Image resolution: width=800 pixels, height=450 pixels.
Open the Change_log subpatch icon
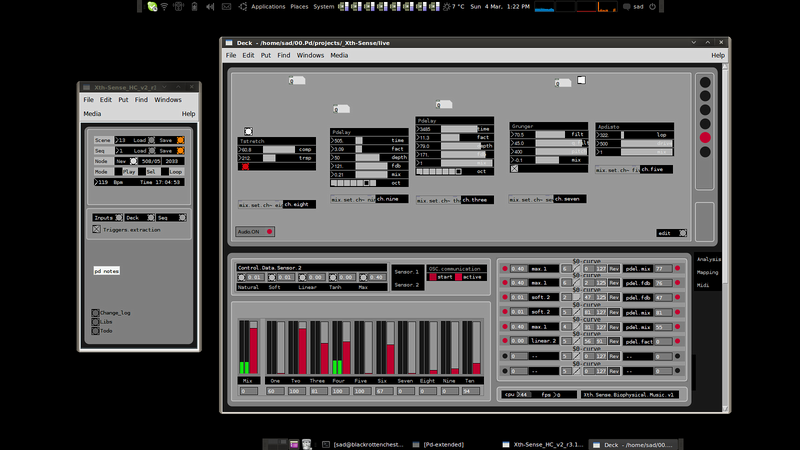point(95,313)
